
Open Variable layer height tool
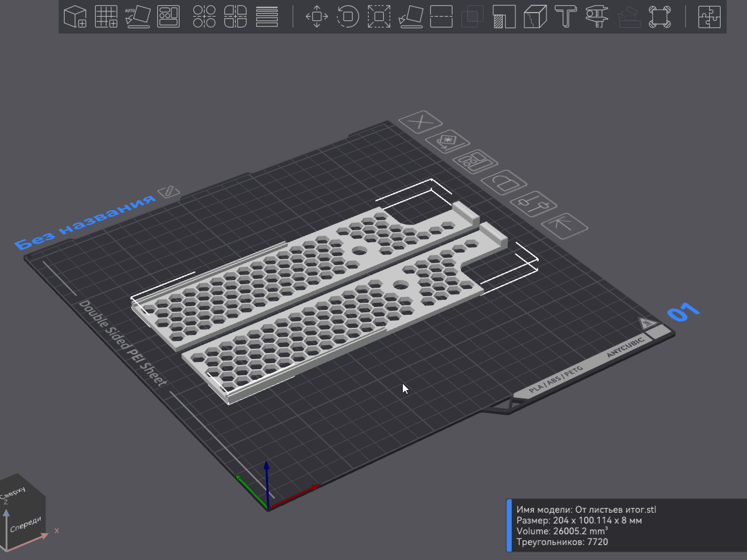pyautogui.click(x=267, y=16)
